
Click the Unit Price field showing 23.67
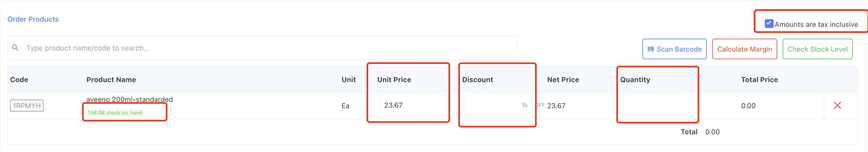click(x=412, y=105)
